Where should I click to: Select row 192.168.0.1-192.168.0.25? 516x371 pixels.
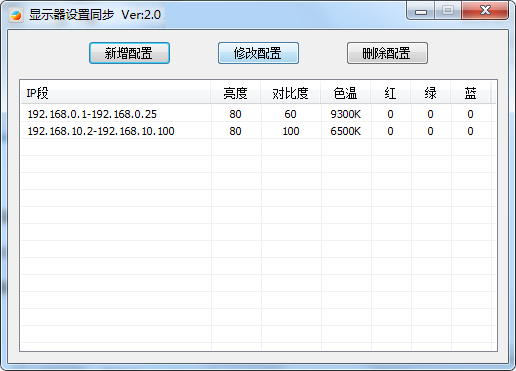(x=256, y=114)
